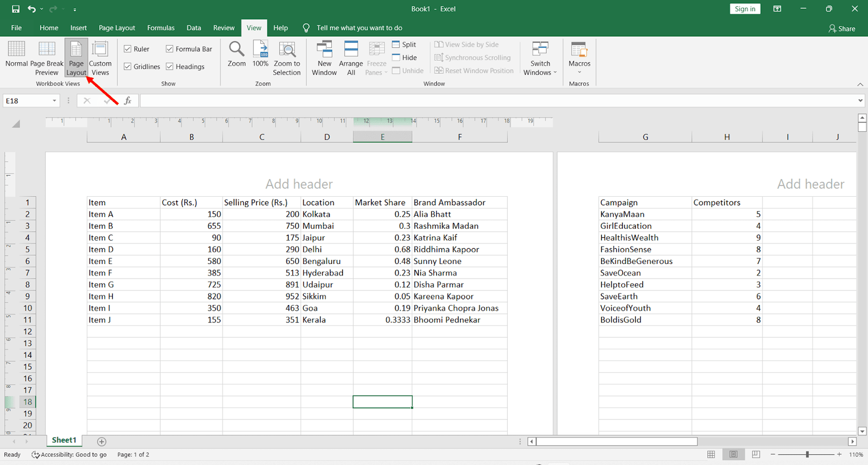Click the Sign in button
Viewport: 868px width, 465px height.
pos(745,9)
